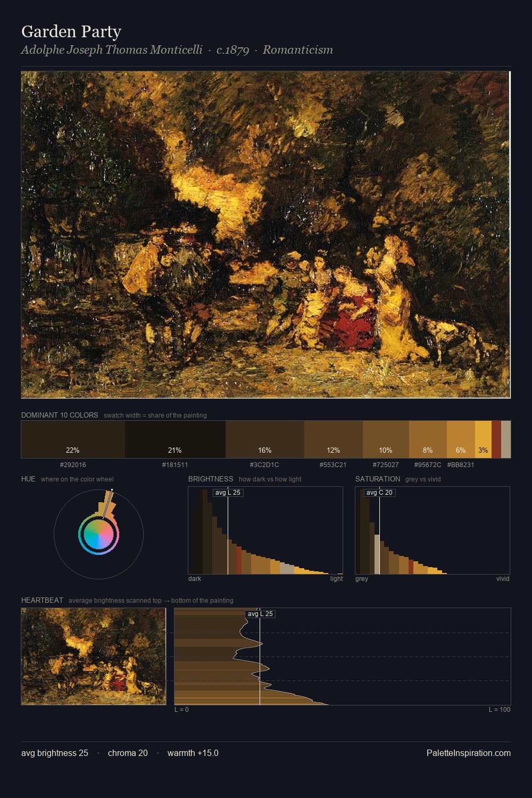The image size is (532, 798).
Task: Open the large Garden Party painting image
Action: tap(265, 235)
